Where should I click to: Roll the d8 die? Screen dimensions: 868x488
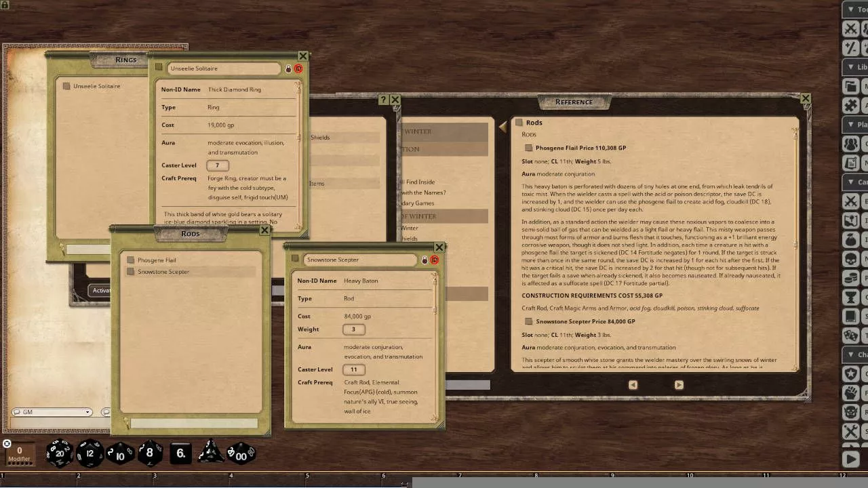point(150,453)
